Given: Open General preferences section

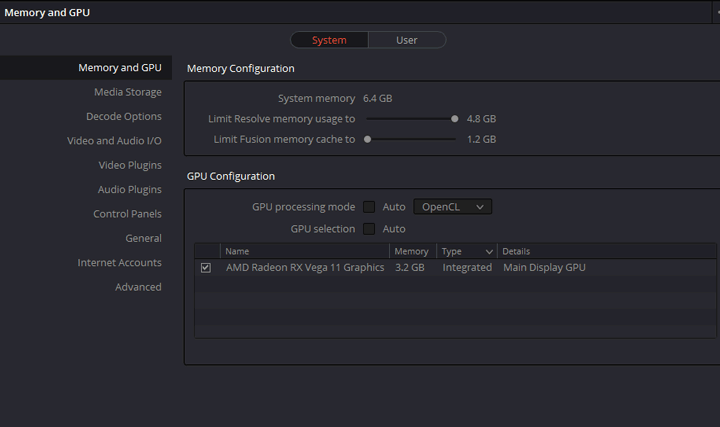Looking at the screenshot, I should [x=143, y=238].
